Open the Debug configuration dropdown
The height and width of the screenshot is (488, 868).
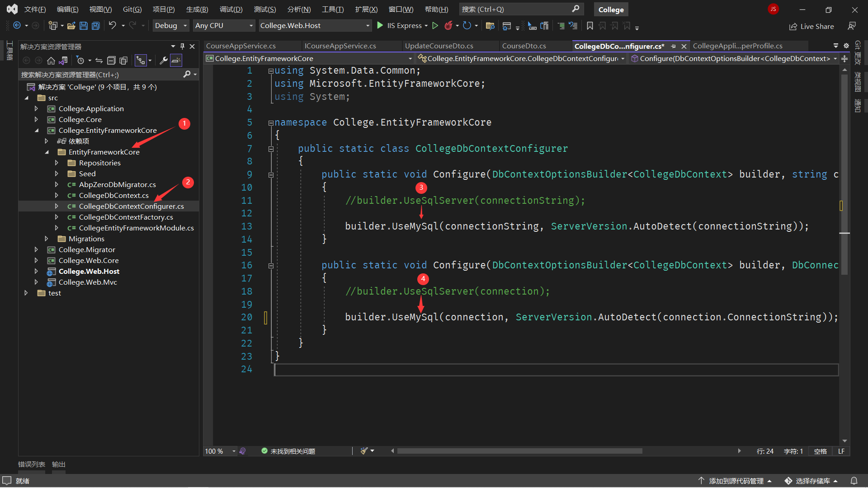(x=171, y=26)
